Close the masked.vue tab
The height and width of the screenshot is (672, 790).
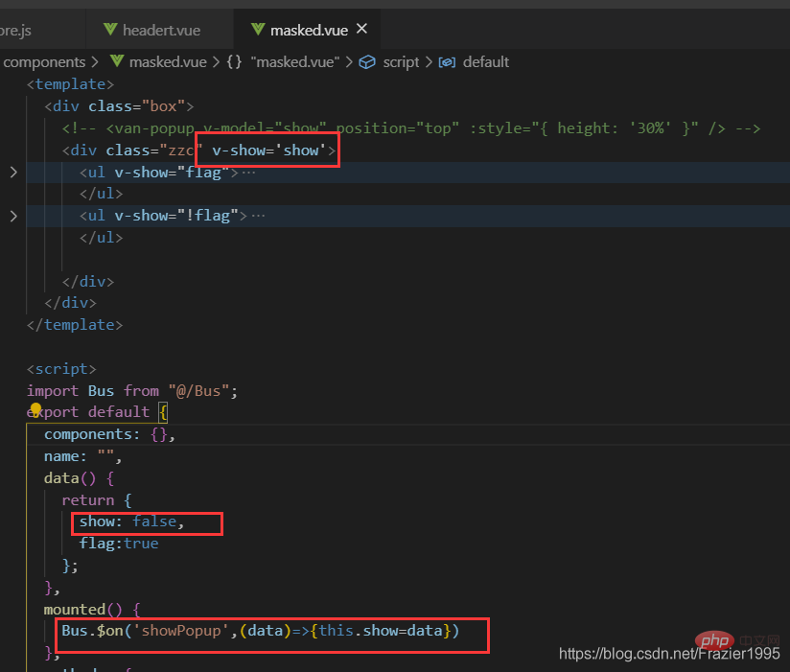[x=361, y=29]
